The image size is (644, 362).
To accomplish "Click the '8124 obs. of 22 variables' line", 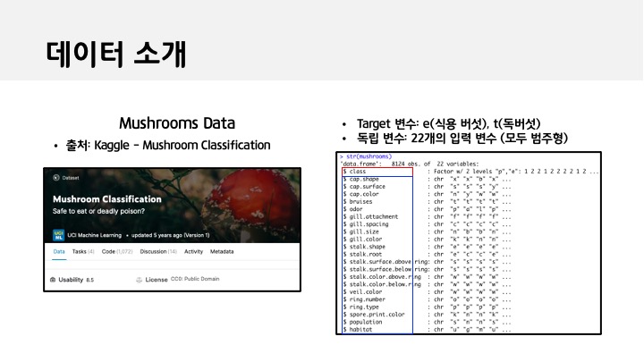I will [409, 164].
